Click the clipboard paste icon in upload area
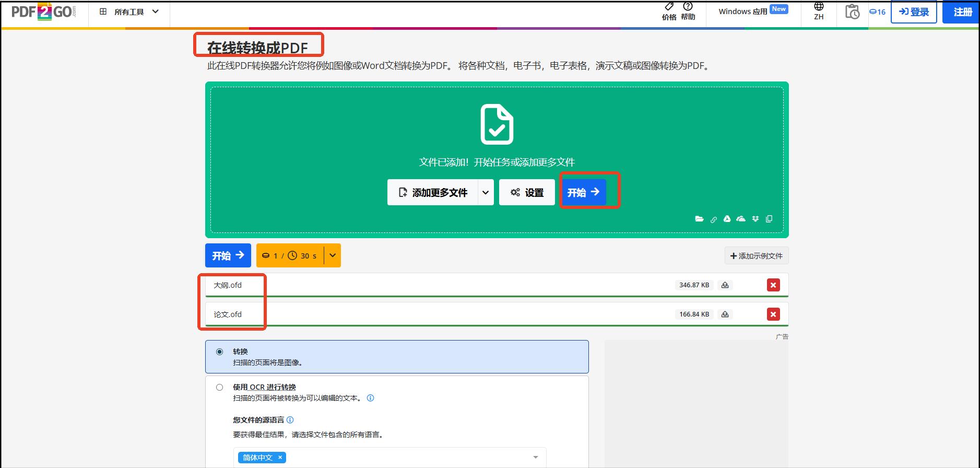Image resolution: width=980 pixels, height=468 pixels. pyautogui.click(x=769, y=219)
